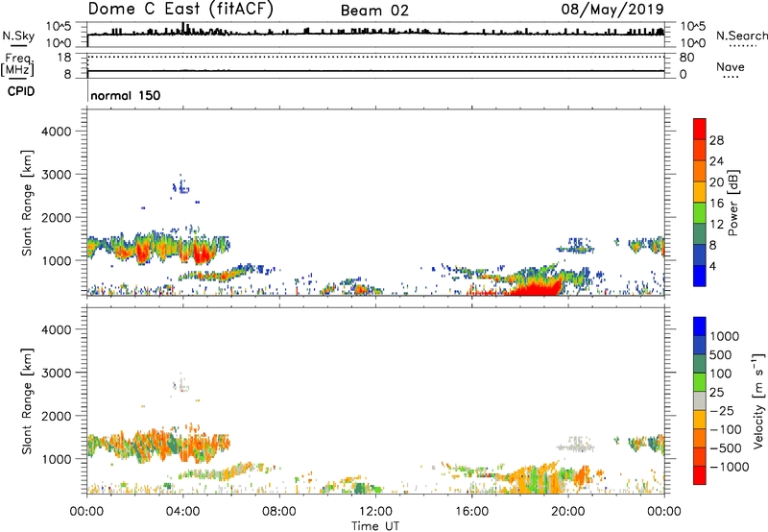Viewport: 768px width, 532px height.
Task: Click the '4' label on the power colorbar
Action: [x=713, y=266]
